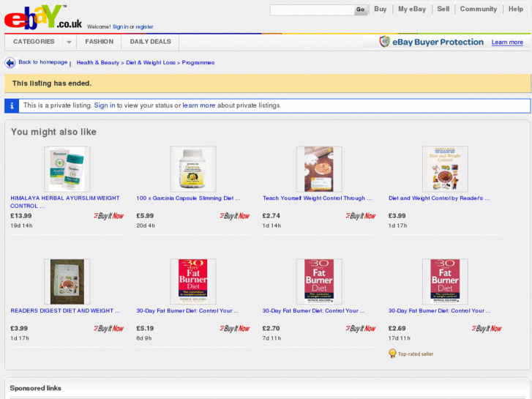Click the eBay Buyer Protection shield icon

pos(384,42)
